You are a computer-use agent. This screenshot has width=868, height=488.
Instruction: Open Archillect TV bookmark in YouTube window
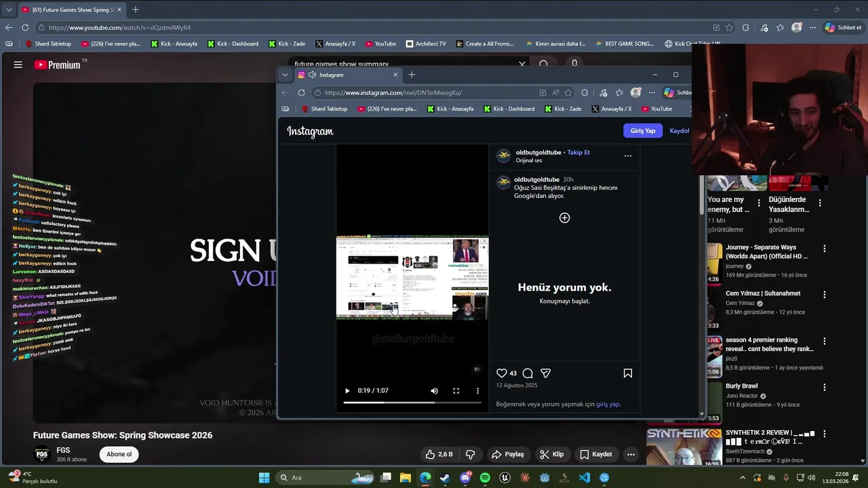[x=426, y=43]
